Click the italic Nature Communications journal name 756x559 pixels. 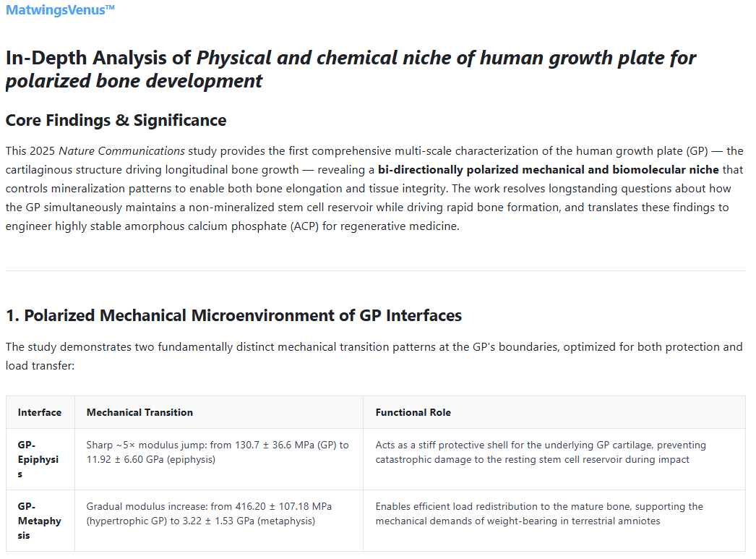(x=121, y=151)
